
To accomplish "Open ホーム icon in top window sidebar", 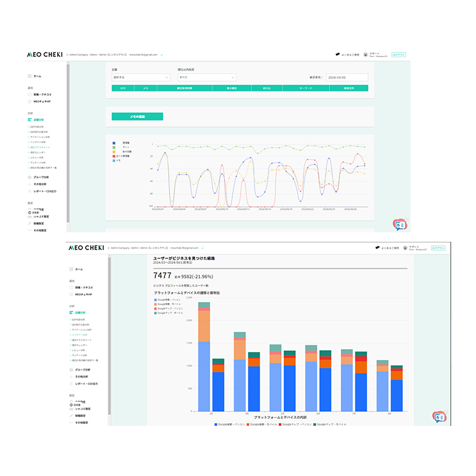I will [x=29, y=76].
